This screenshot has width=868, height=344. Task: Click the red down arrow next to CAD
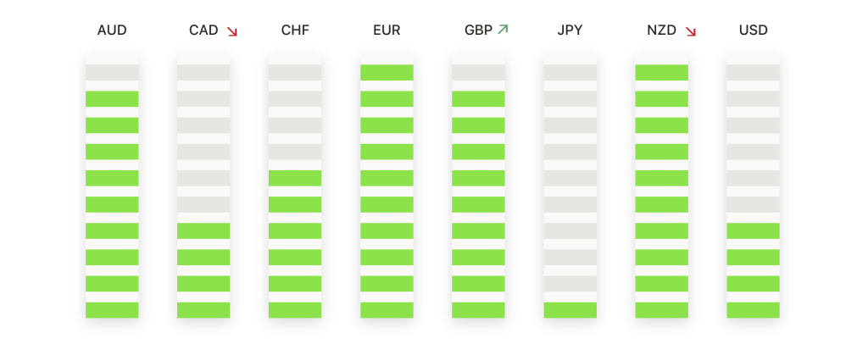[232, 31]
